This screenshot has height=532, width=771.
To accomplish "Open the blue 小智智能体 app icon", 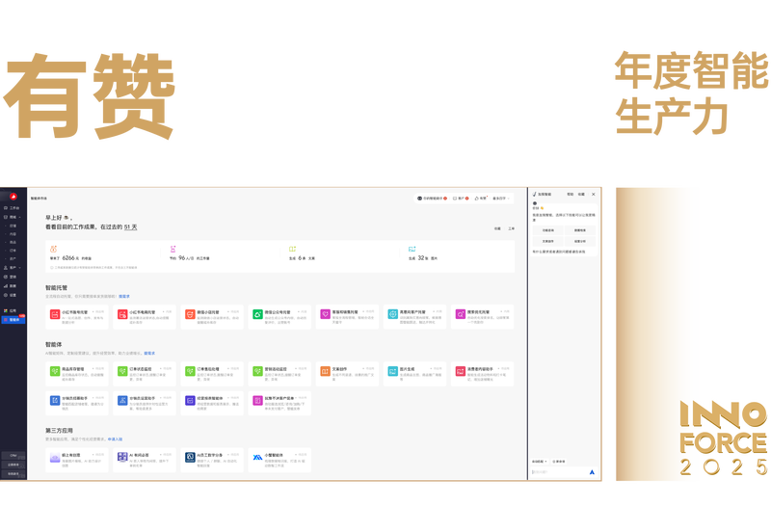I will [x=257, y=457].
